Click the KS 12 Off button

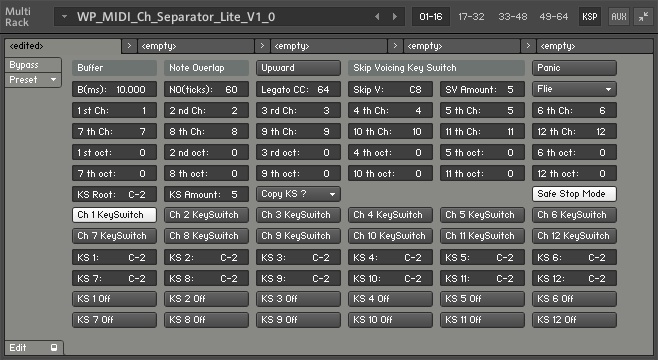pos(574,320)
